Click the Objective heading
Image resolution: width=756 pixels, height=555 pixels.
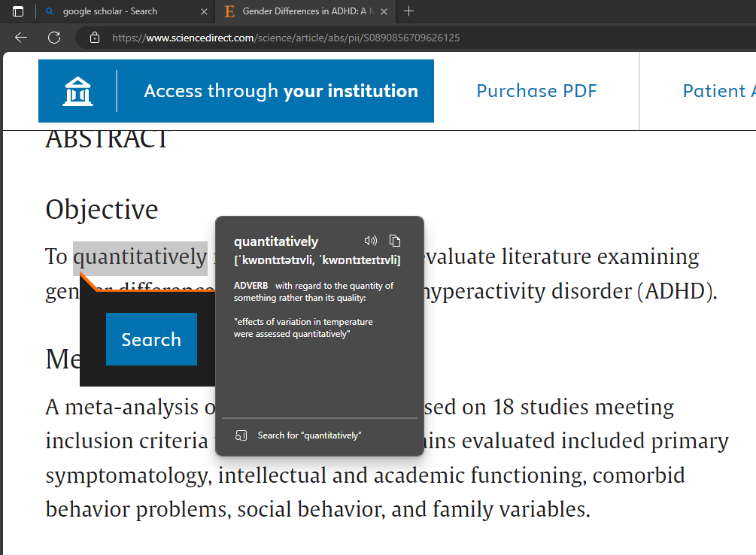click(102, 211)
